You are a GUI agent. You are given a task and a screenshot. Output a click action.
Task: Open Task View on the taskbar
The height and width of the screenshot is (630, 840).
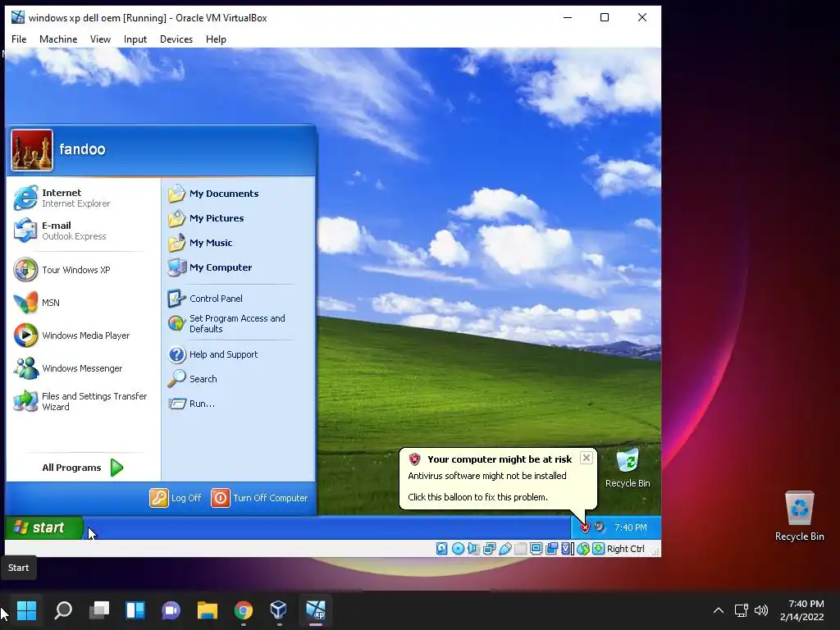click(99, 609)
